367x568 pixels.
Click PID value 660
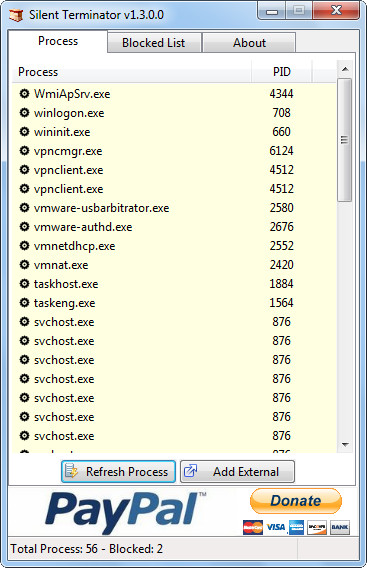(281, 132)
